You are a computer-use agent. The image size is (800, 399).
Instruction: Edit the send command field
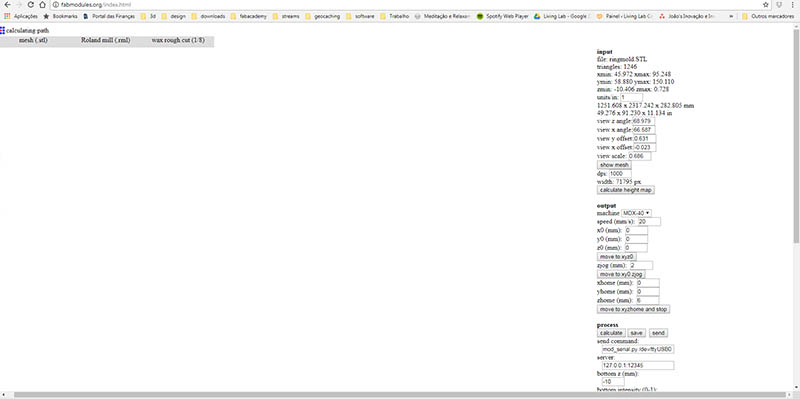[638, 350]
